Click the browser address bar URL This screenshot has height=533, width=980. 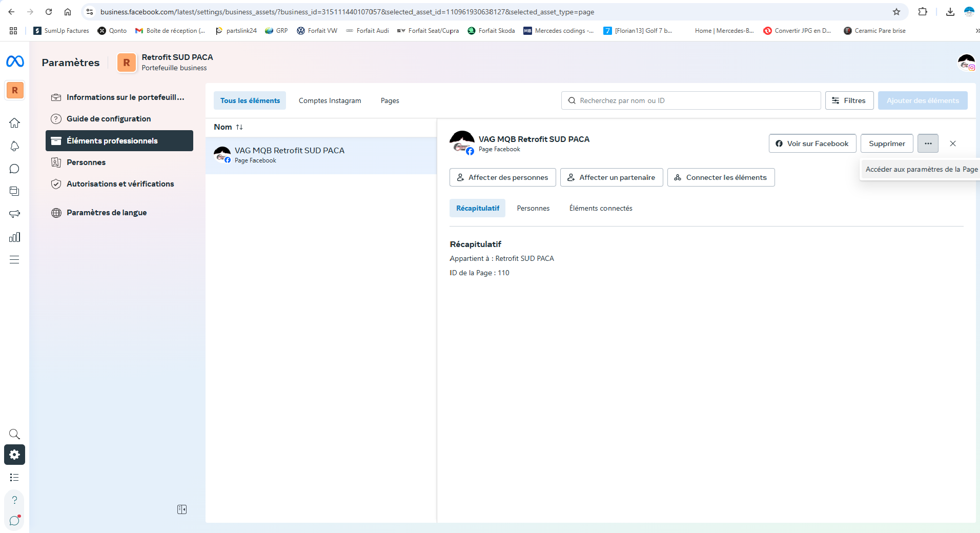click(348, 12)
